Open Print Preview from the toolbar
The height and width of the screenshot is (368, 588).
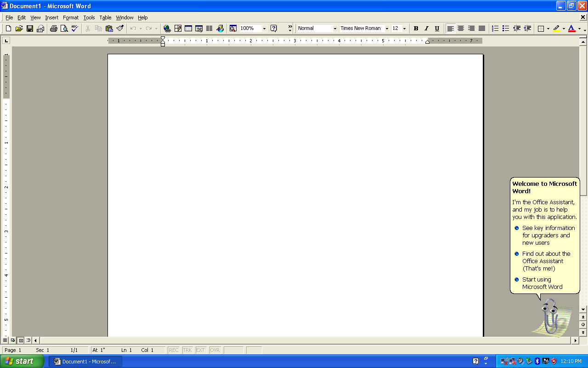(64, 29)
